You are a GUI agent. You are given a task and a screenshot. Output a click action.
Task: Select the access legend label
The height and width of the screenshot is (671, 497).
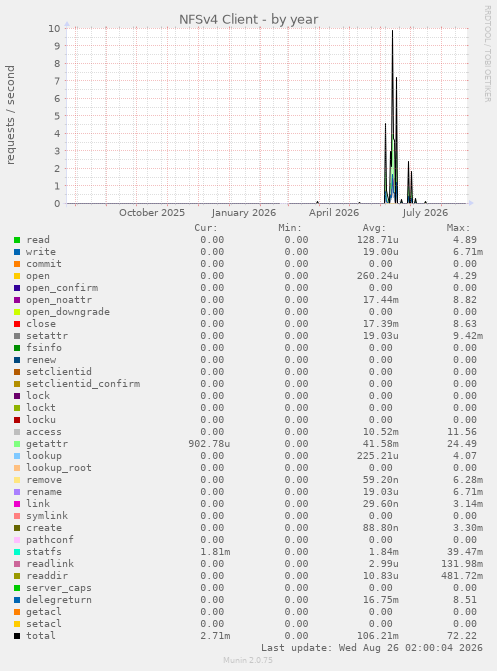coord(44,432)
